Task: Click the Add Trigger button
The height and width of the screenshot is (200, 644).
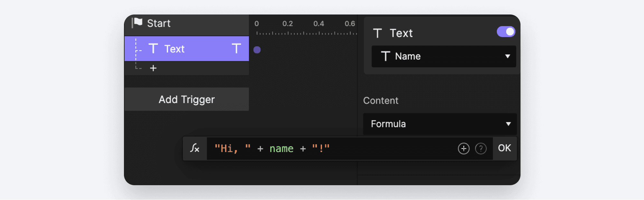Action: point(187,99)
